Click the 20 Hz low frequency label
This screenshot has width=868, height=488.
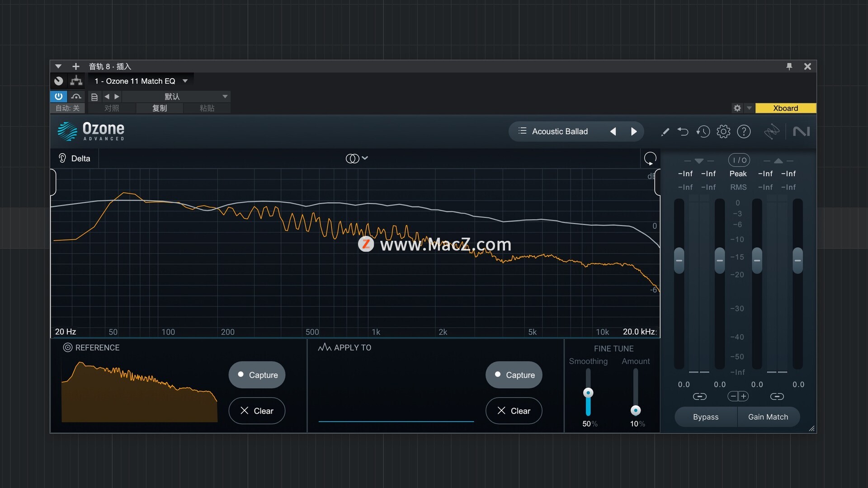pyautogui.click(x=66, y=332)
